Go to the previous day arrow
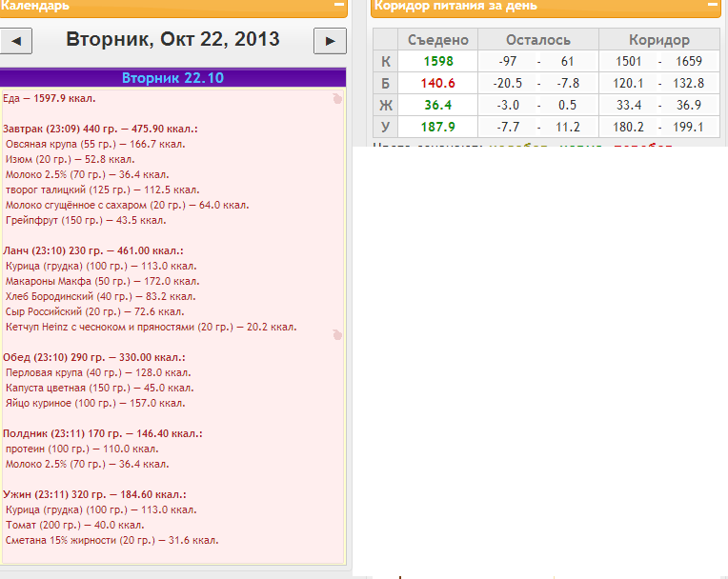Screen dimensions: 728x579 [16, 41]
